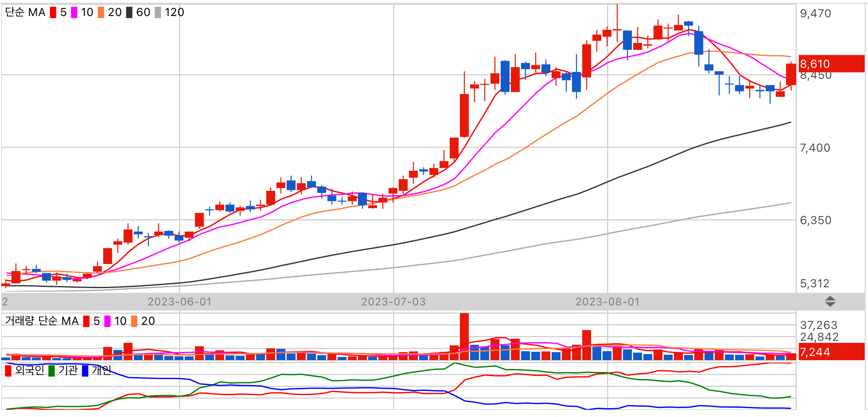Click the current price 8,610 tag
The image size is (868, 417).
pos(831,64)
